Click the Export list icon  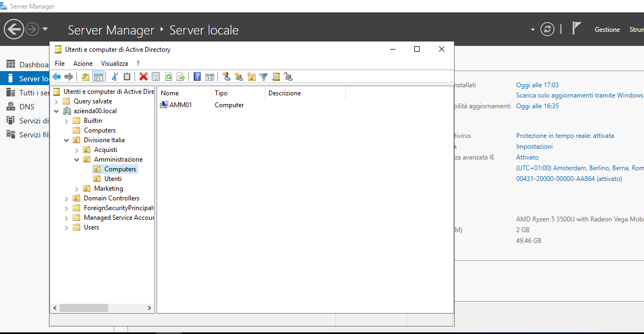tap(181, 76)
